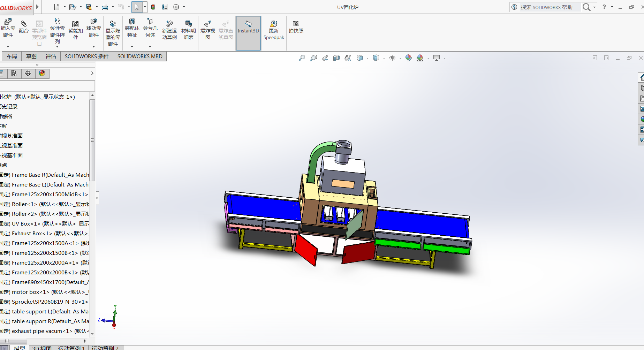Expand the Insert Components (插入零部件) dropdown arrow
Screen dimensions: 644x350
(8, 47)
